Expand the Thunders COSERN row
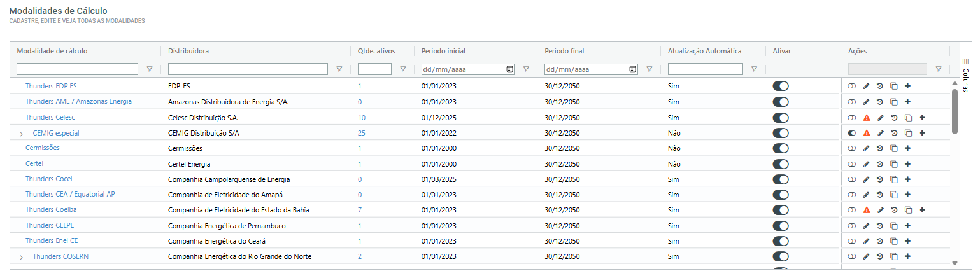The width and height of the screenshot is (980, 278). coord(21,257)
